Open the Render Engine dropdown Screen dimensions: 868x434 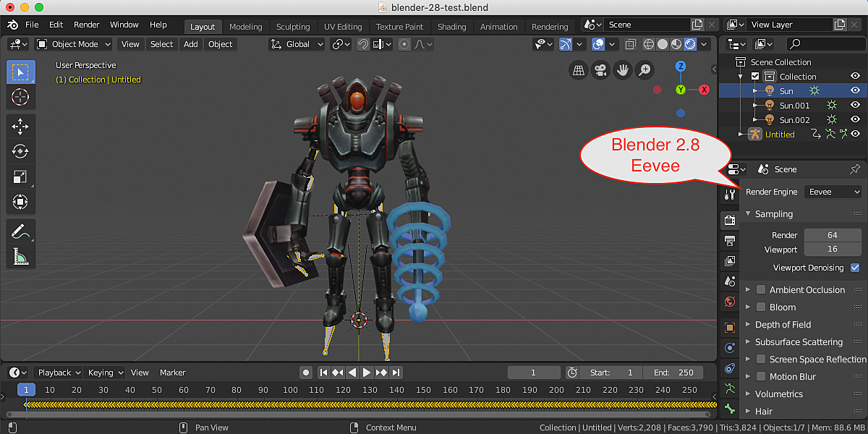click(x=833, y=192)
